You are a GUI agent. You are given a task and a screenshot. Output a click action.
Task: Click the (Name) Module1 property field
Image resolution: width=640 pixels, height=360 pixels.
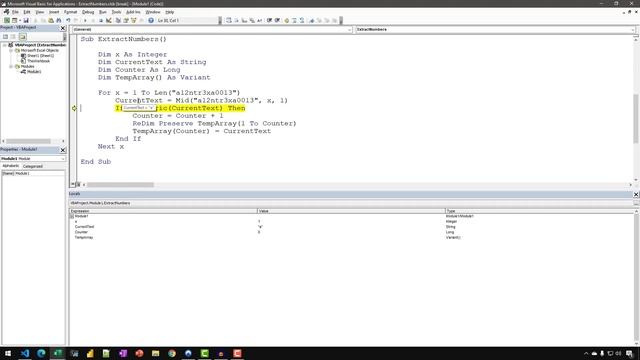pos(33,173)
